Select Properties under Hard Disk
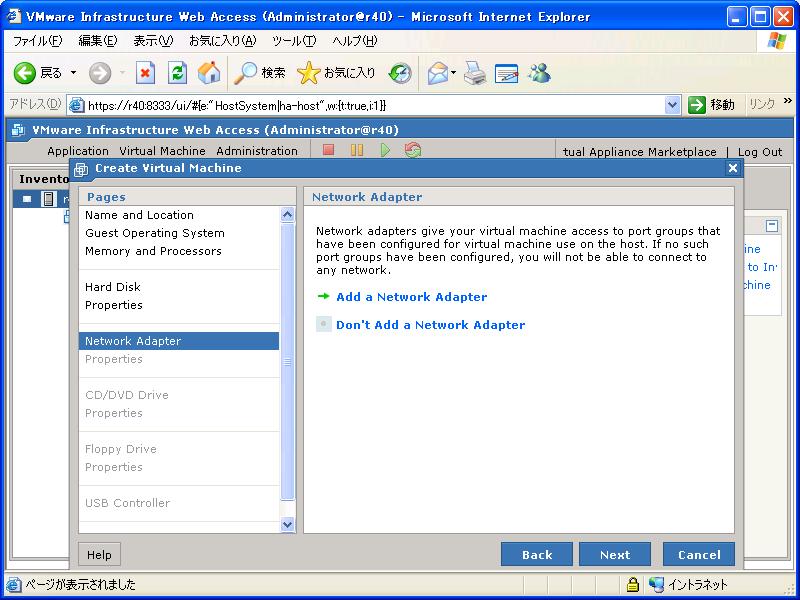Image resolution: width=800 pixels, height=600 pixels. pos(114,305)
